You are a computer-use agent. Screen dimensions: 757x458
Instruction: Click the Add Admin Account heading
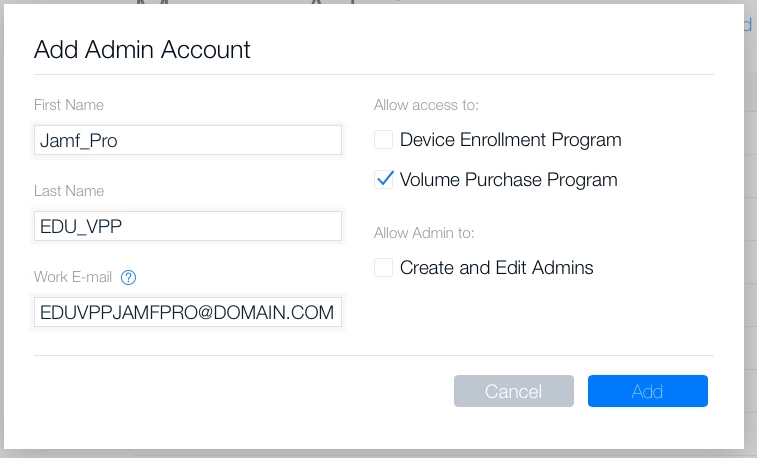(142, 49)
